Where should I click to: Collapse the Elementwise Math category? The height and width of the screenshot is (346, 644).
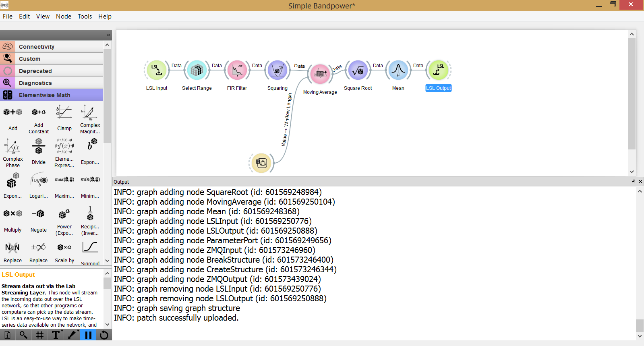52,95
